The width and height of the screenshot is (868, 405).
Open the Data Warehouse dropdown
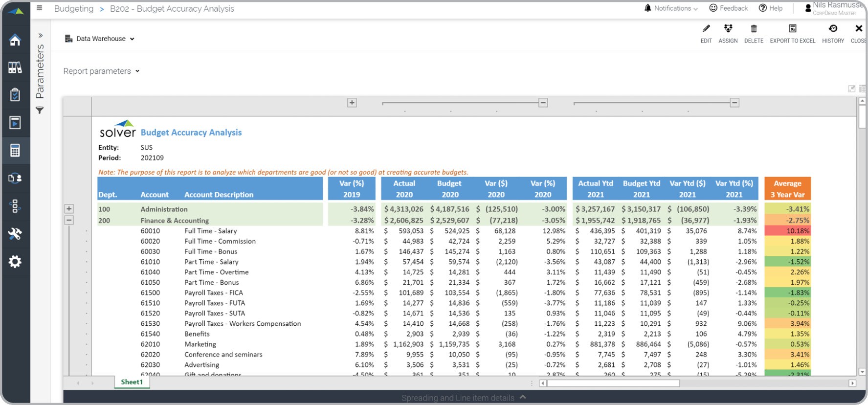[100, 39]
